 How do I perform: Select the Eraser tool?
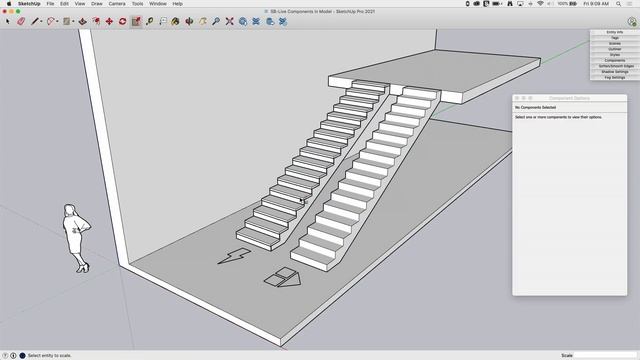click(x=21, y=21)
